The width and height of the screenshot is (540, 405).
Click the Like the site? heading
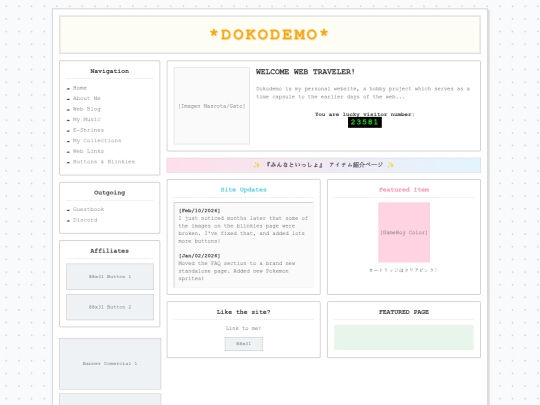point(243,312)
